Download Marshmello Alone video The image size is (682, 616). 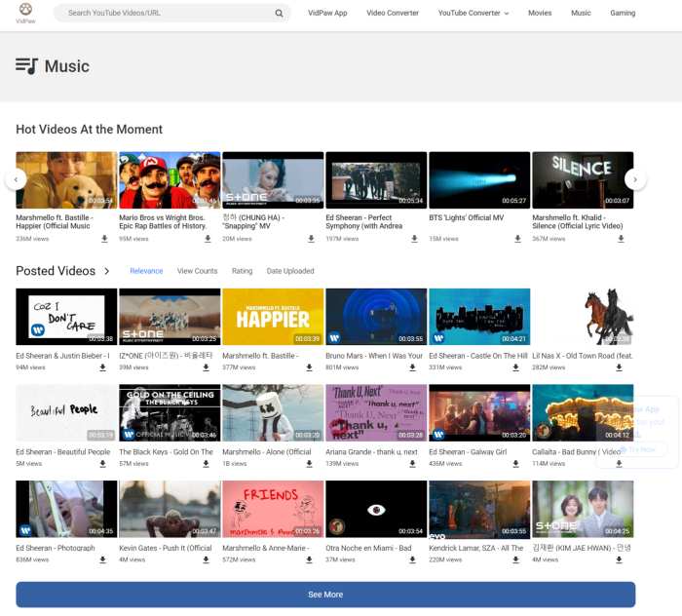[x=309, y=464]
